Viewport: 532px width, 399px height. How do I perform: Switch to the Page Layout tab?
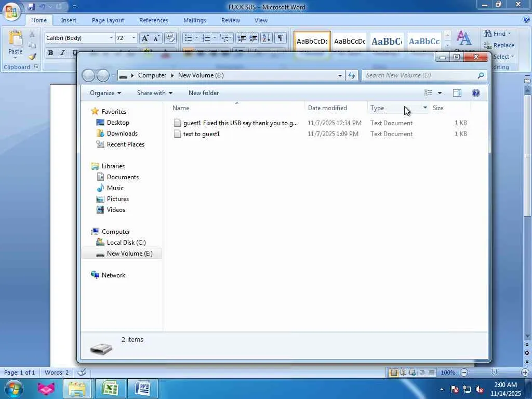[108, 20]
